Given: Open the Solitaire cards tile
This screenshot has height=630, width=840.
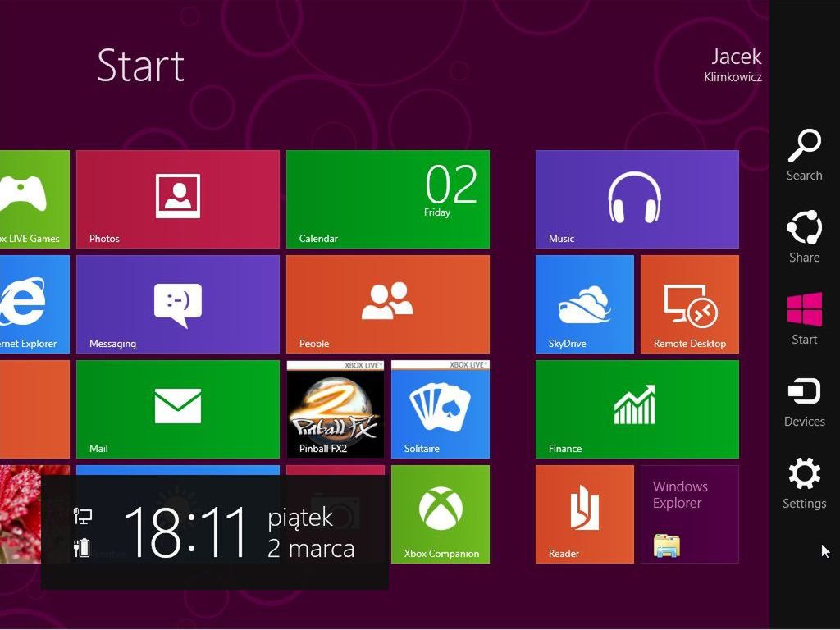Looking at the screenshot, I should pyautogui.click(x=441, y=409).
